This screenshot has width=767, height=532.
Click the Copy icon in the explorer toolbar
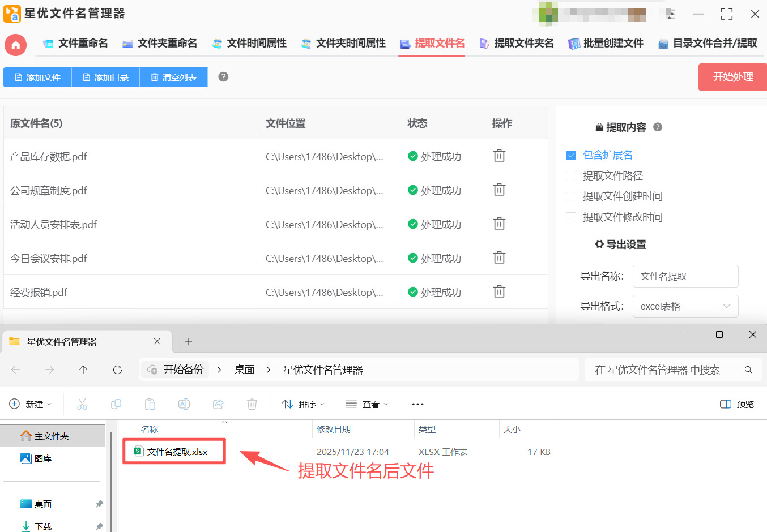[x=116, y=404]
